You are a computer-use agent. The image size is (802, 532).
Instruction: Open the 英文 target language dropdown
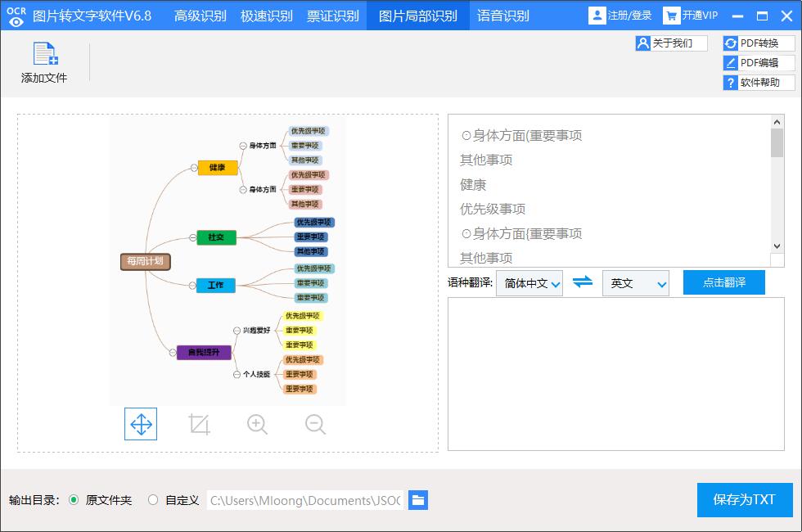tap(636, 283)
